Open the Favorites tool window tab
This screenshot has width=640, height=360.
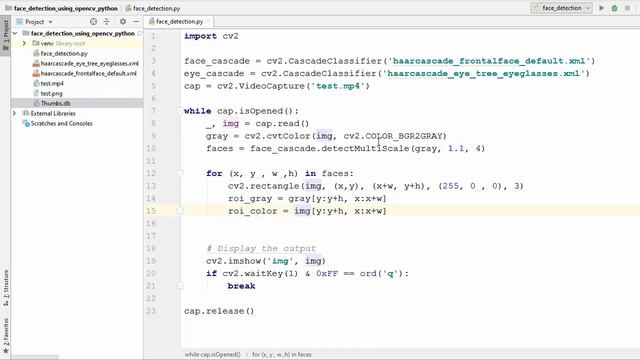click(5, 336)
